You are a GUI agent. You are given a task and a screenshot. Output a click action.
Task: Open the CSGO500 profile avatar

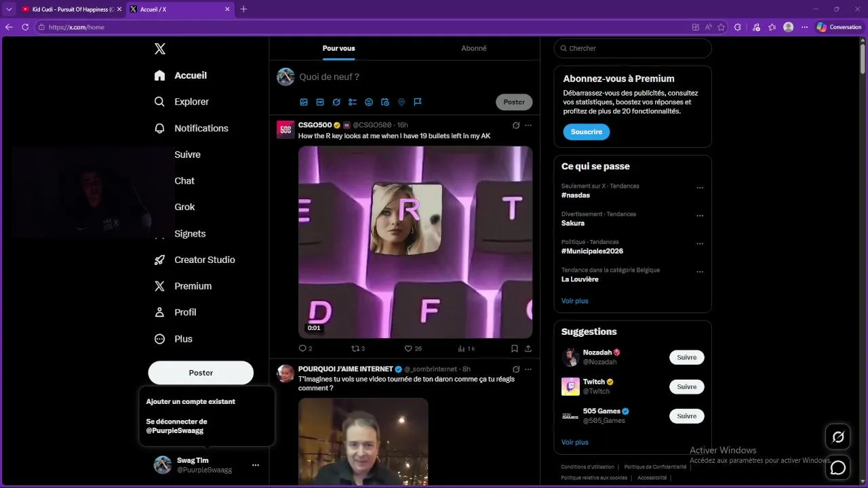[285, 129]
